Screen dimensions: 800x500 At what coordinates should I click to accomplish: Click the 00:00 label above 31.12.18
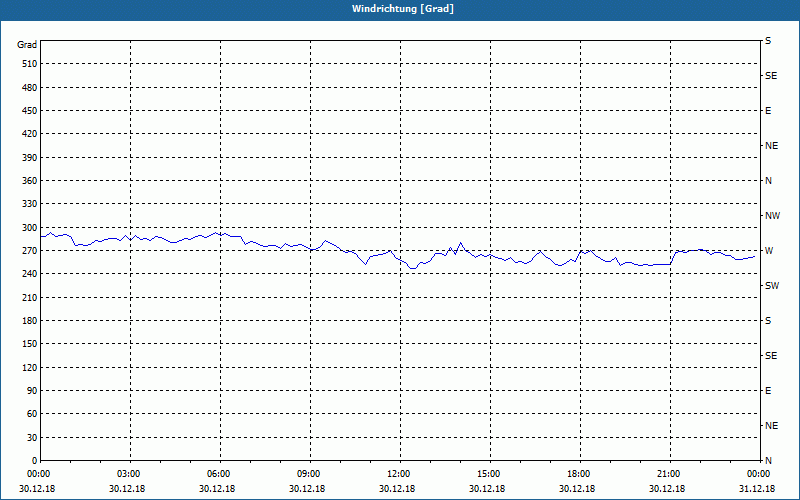pos(759,474)
